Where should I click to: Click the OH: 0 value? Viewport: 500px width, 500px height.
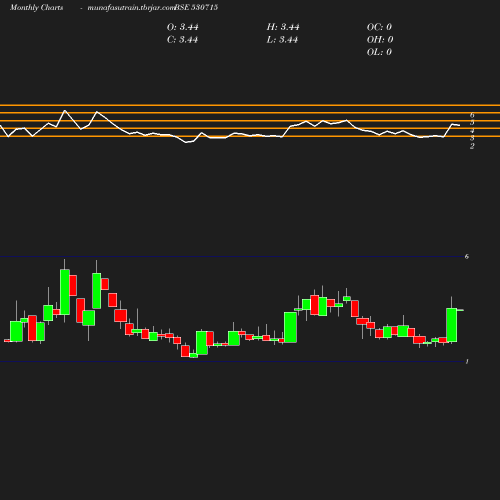(380, 40)
